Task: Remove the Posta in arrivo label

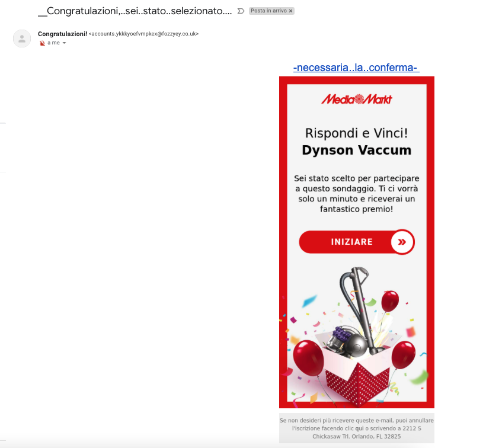Action: (x=290, y=11)
